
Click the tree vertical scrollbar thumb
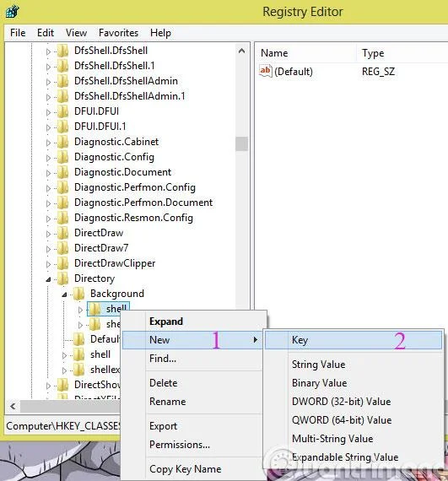point(241,143)
